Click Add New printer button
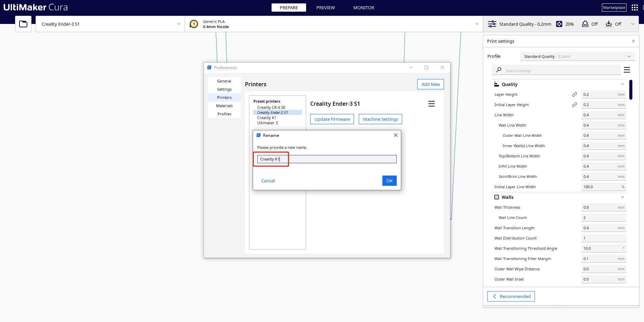Image resolution: width=644 pixels, height=322 pixels. [431, 84]
